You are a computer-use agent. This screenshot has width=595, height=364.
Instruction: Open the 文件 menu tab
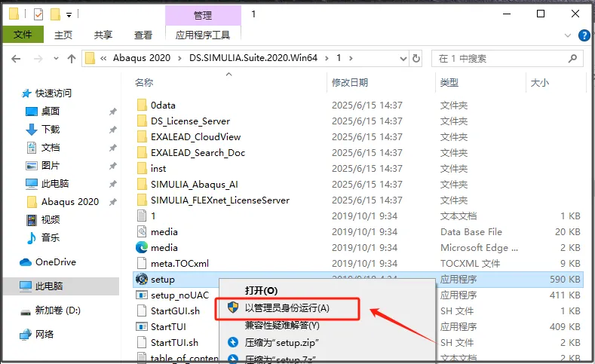tap(23, 35)
